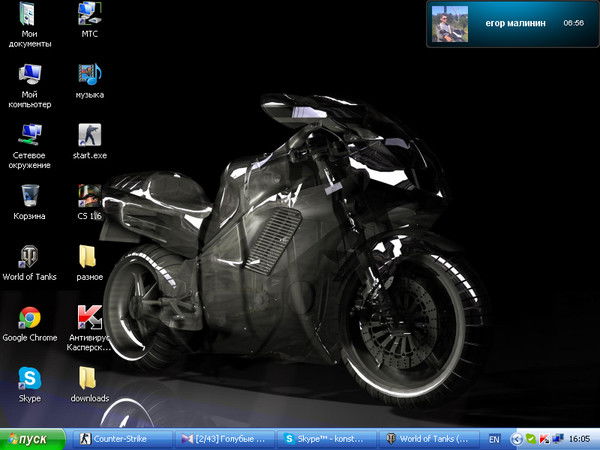Image resolution: width=600 pixels, height=450 pixels.
Task: Click the егор малинин call notification avatar
Action: click(449, 23)
